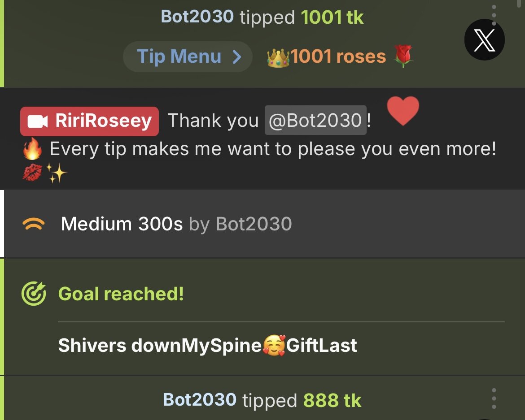Image resolution: width=525 pixels, height=420 pixels.
Task: Click Bot2030 username in the 888 tk tip
Action: (x=200, y=399)
